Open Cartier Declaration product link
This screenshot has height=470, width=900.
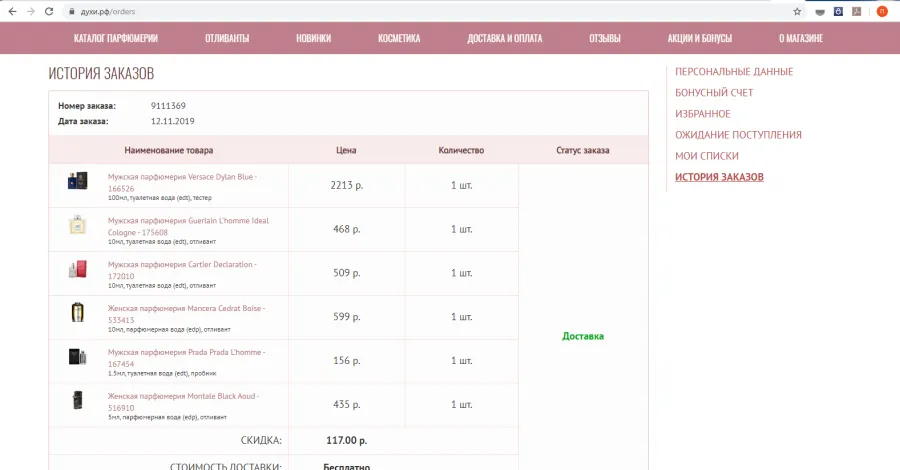tap(183, 270)
